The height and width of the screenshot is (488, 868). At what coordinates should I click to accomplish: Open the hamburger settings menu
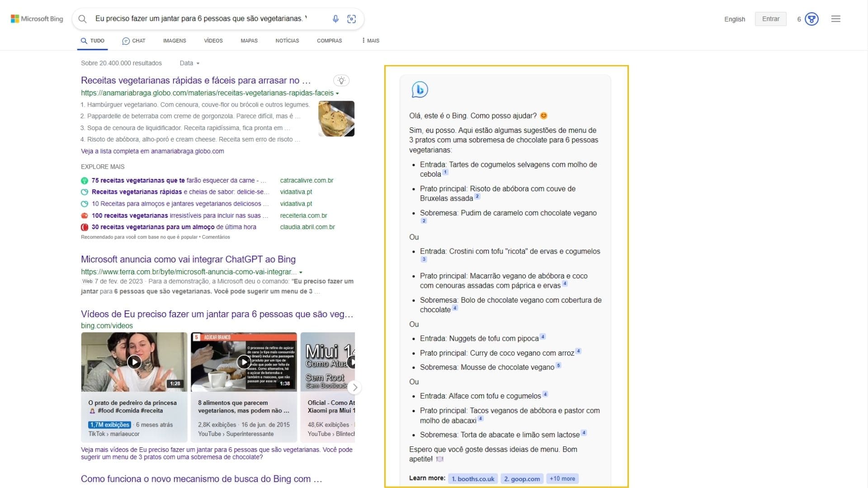835,19
